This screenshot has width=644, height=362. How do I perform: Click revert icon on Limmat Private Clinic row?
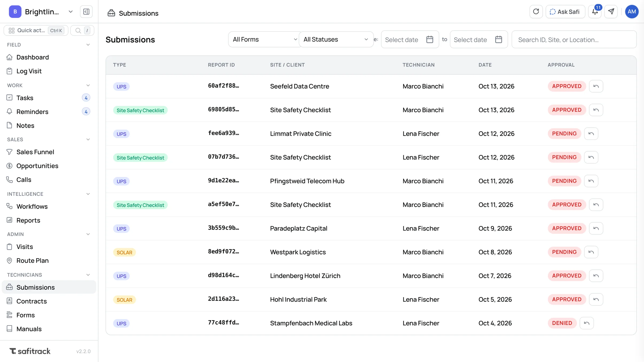(591, 134)
